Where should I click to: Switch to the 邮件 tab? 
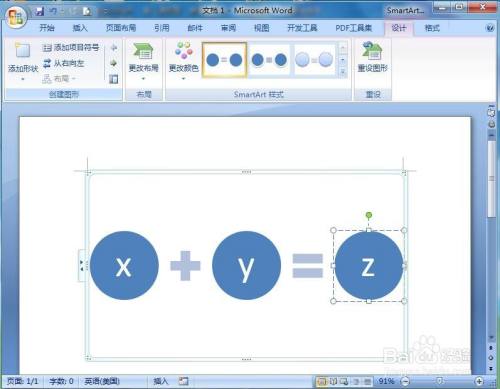coord(195,28)
